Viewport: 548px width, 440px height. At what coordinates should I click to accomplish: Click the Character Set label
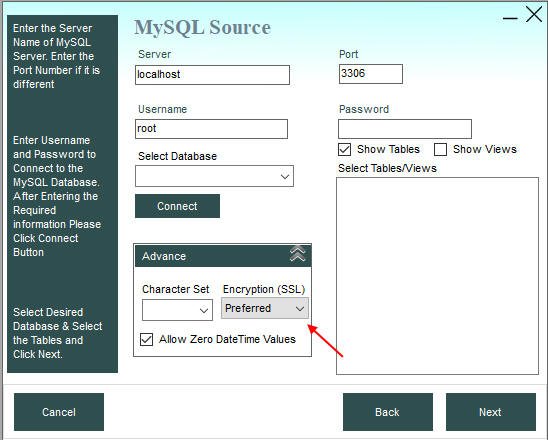point(175,289)
